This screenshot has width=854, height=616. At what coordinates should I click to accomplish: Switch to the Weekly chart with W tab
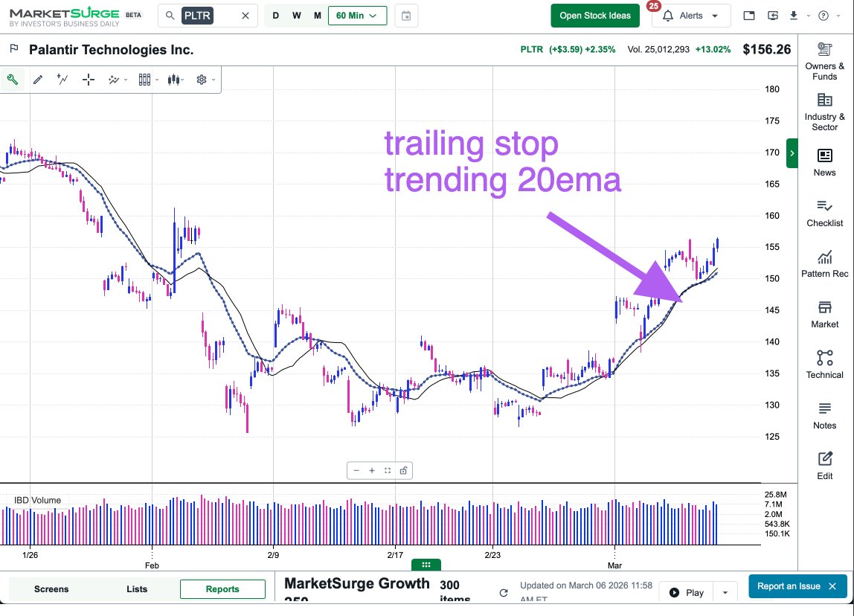coord(296,15)
